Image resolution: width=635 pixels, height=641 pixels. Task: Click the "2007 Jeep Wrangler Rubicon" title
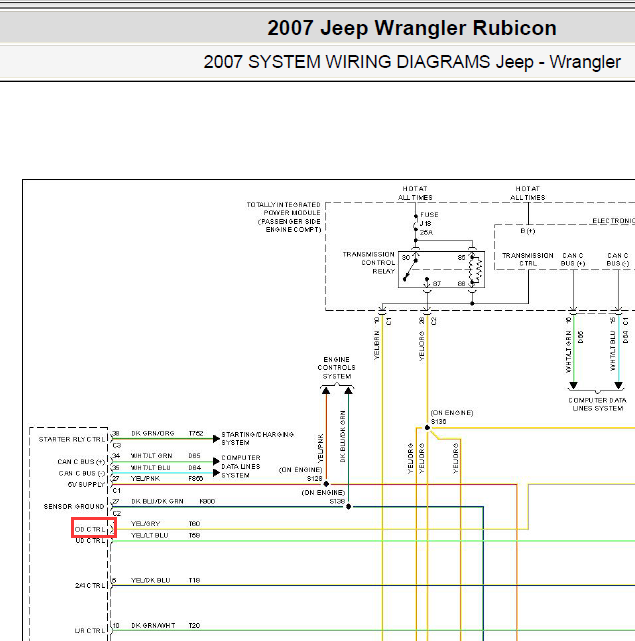[412, 28]
